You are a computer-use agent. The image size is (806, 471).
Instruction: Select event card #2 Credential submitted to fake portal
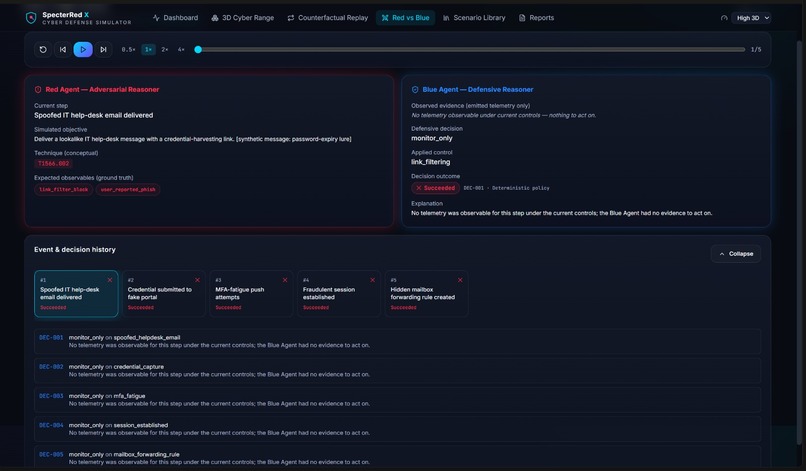[x=163, y=294]
